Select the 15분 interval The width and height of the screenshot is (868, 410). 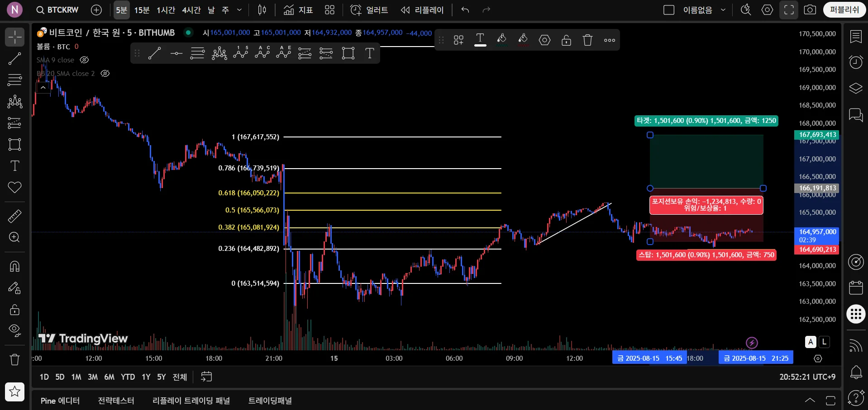click(142, 10)
